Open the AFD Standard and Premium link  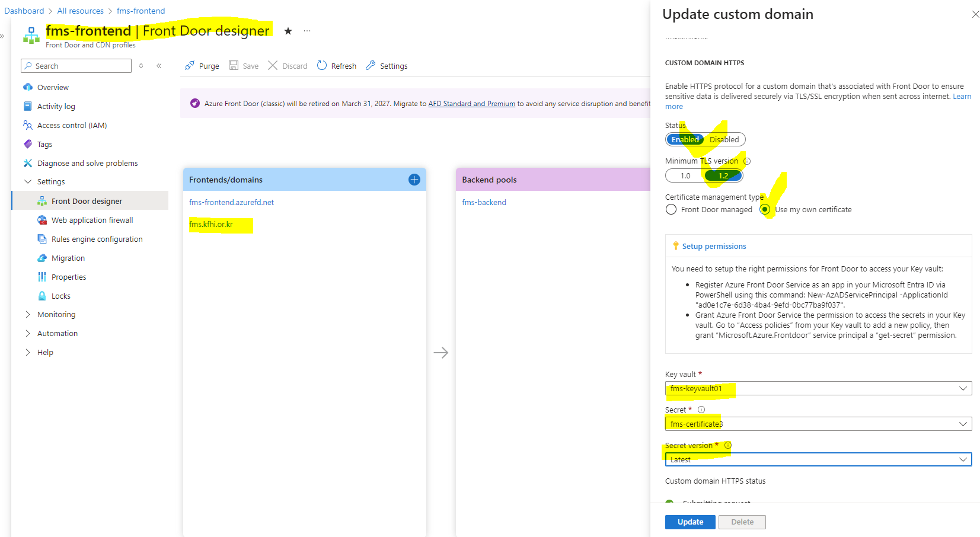click(x=471, y=104)
